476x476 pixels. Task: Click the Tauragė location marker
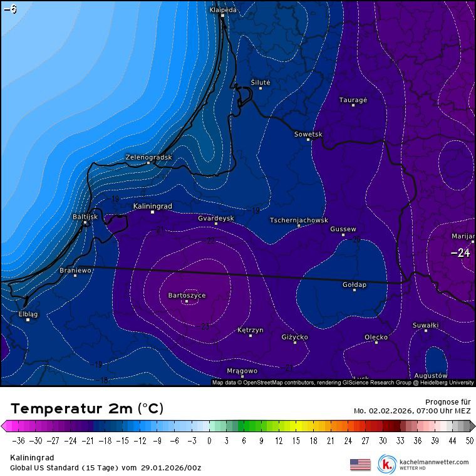click(x=353, y=105)
